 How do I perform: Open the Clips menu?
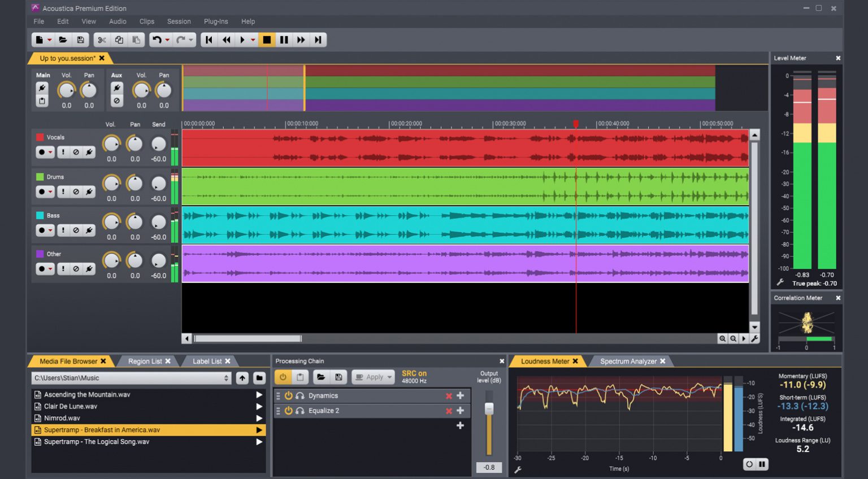click(x=147, y=21)
